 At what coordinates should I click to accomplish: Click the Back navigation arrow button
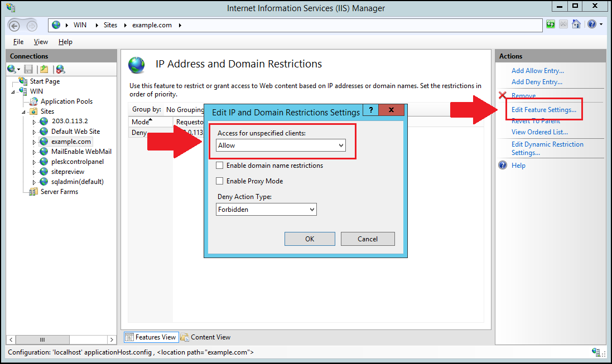click(x=15, y=26)
